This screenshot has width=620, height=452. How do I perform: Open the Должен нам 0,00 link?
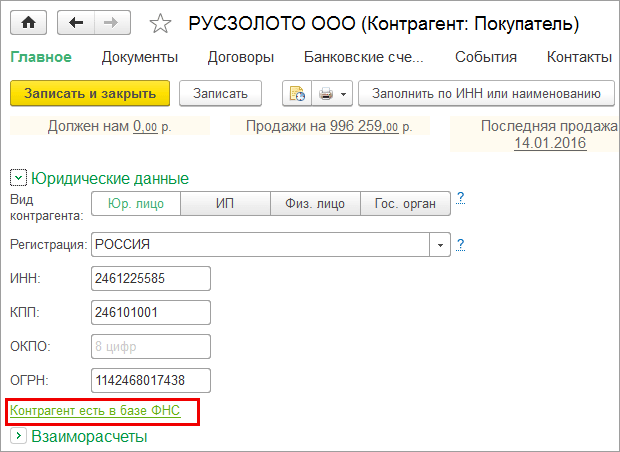[145, 127]
